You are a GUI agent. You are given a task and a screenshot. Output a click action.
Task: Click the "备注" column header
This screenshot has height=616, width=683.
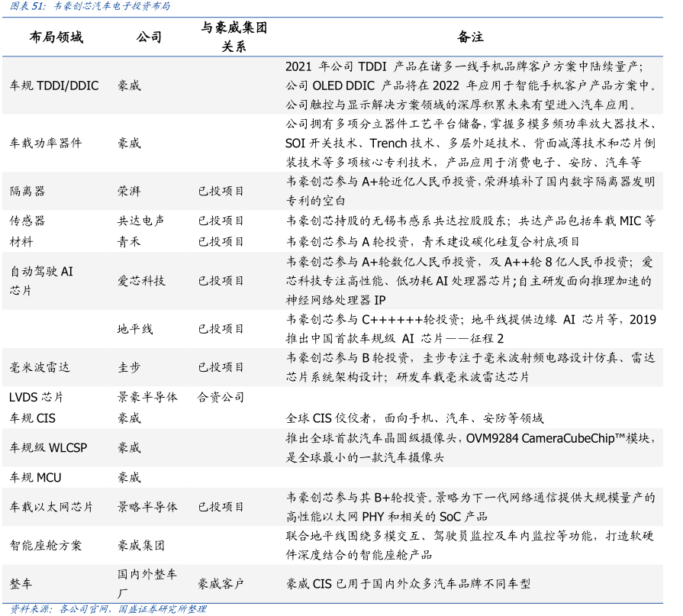(470, 37)
